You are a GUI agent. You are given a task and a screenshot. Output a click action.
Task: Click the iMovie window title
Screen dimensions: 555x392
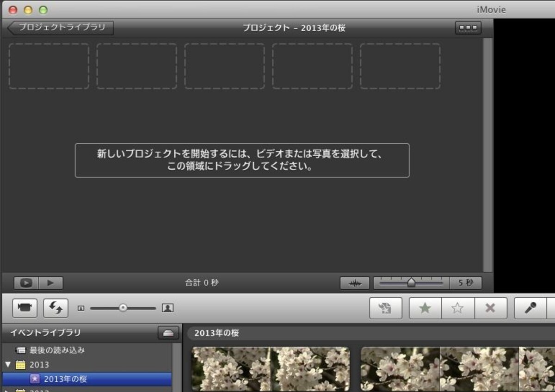pyautogui.click(x=491, y=10)
